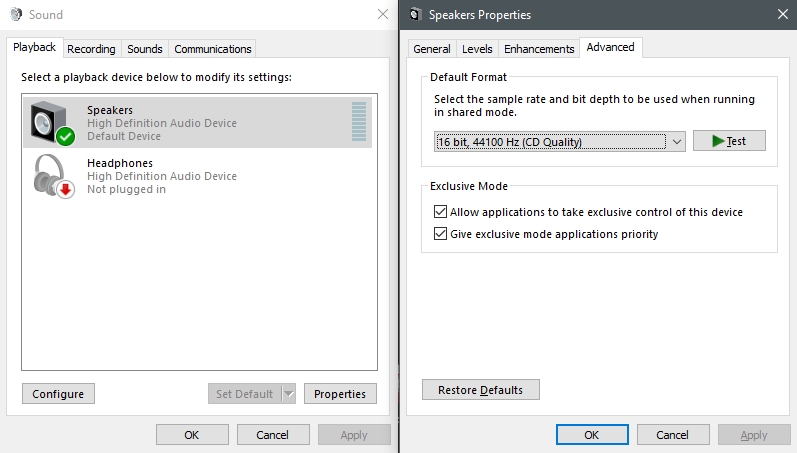Select the Headphones Not plugged in entry
The width and height of the screenshot is (797, 453).
[x=197, y=176]
